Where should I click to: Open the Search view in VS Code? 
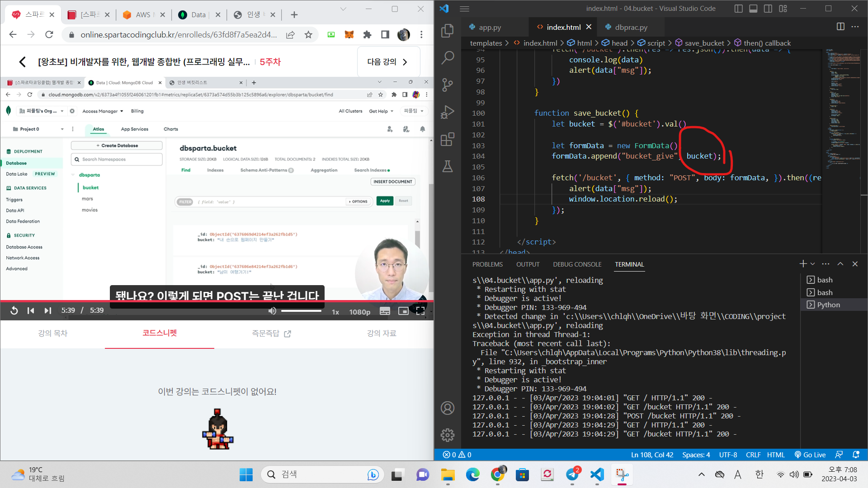pos(448,57)
